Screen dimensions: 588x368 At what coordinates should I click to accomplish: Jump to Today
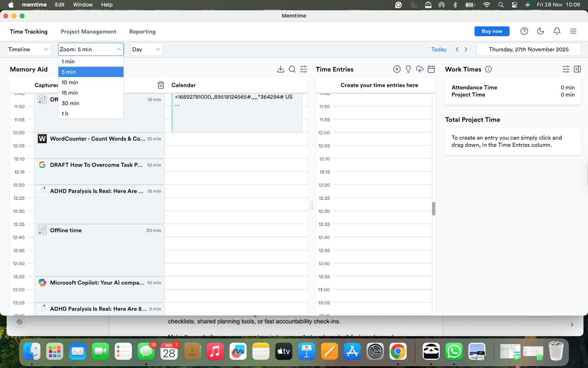click(438, 49)
